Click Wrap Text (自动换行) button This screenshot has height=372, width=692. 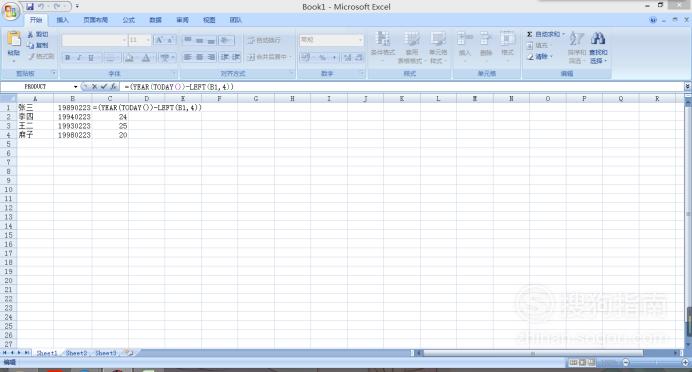pyautogui.click(x=264, y=40)
